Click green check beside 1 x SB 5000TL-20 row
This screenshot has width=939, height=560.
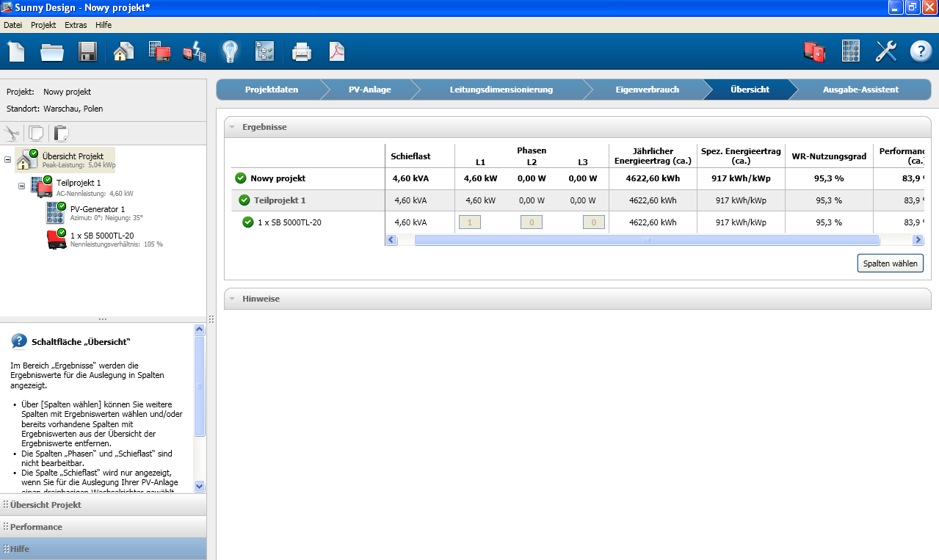click(247, 222)
